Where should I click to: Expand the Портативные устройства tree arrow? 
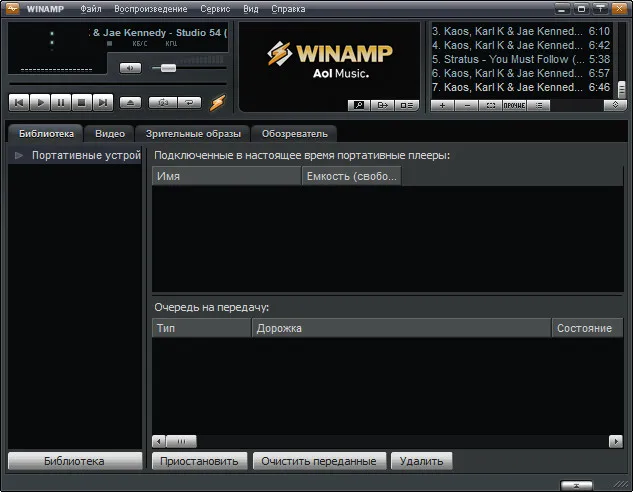(x=19, y=155)
